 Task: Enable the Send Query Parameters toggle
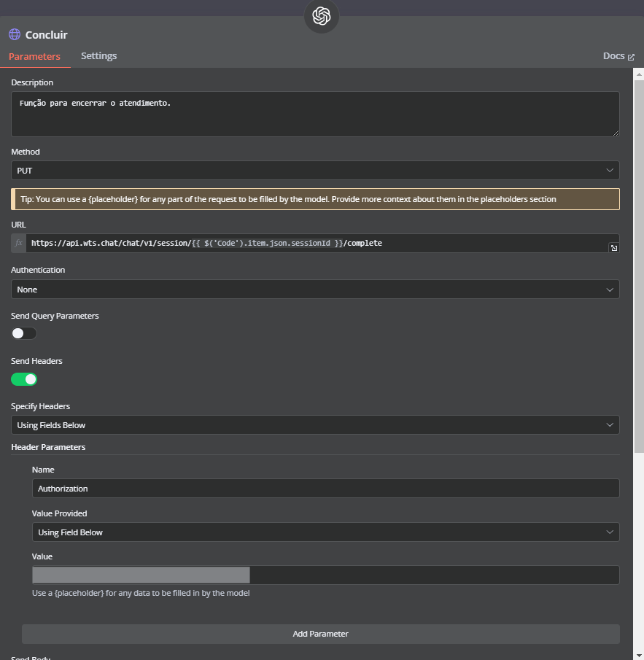[24, 333]
